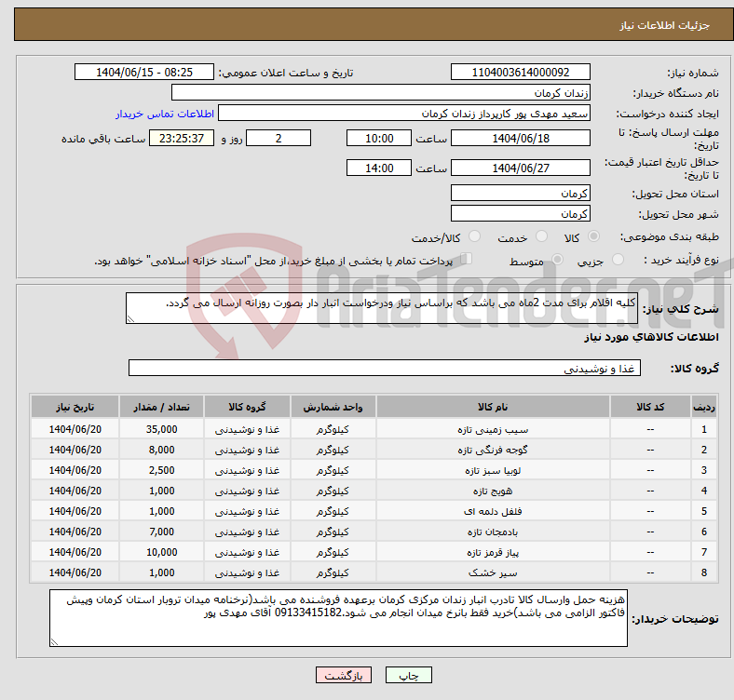Click the response deadline date 1404/06/18 field
The width and height of the screenshot is (734, 700).
(x=520, y=138)
